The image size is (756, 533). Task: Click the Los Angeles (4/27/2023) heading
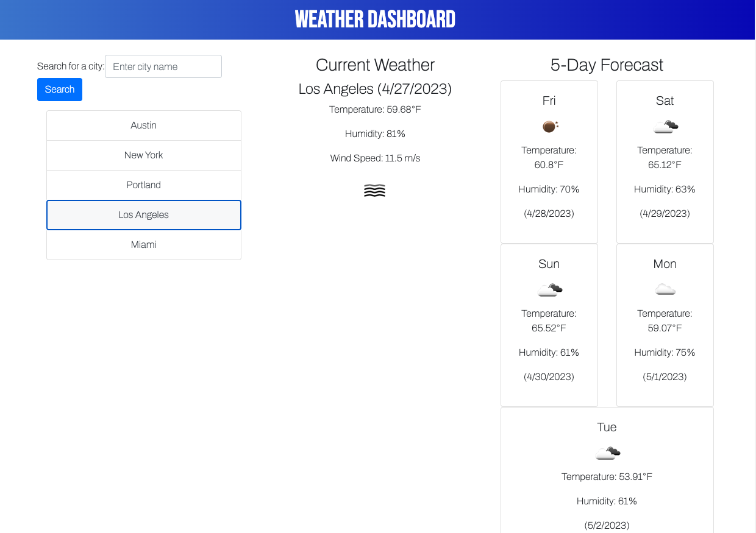pyautogui.click(x=375, y=89)
